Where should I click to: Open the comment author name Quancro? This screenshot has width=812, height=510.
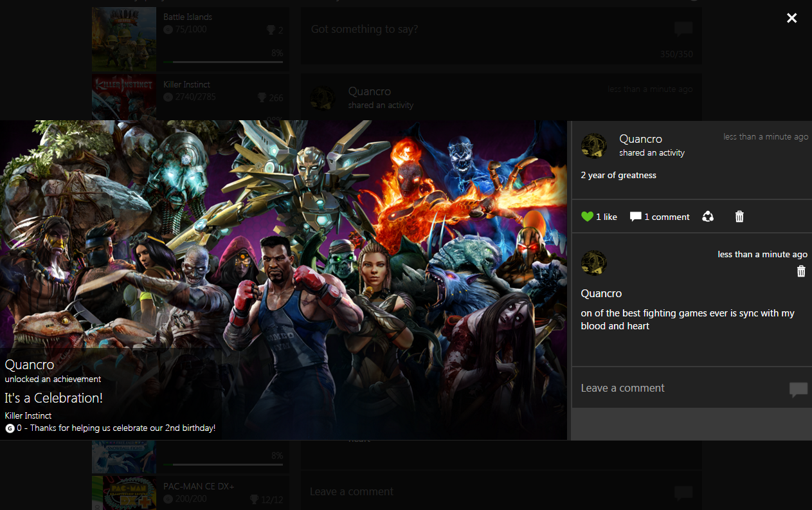(x=601, y=293)
